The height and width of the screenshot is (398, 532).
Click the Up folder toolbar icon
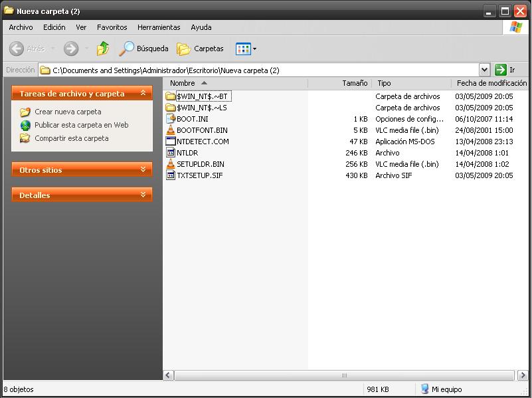point(103,49)
